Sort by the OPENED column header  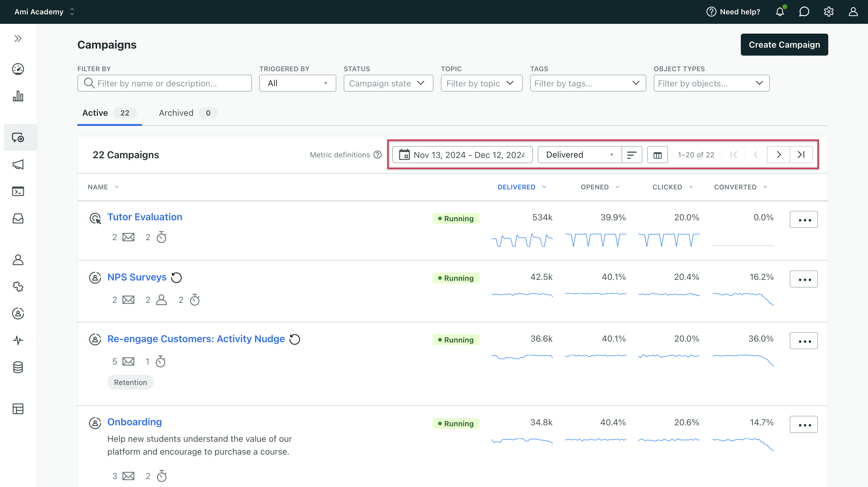click(600, 187)
